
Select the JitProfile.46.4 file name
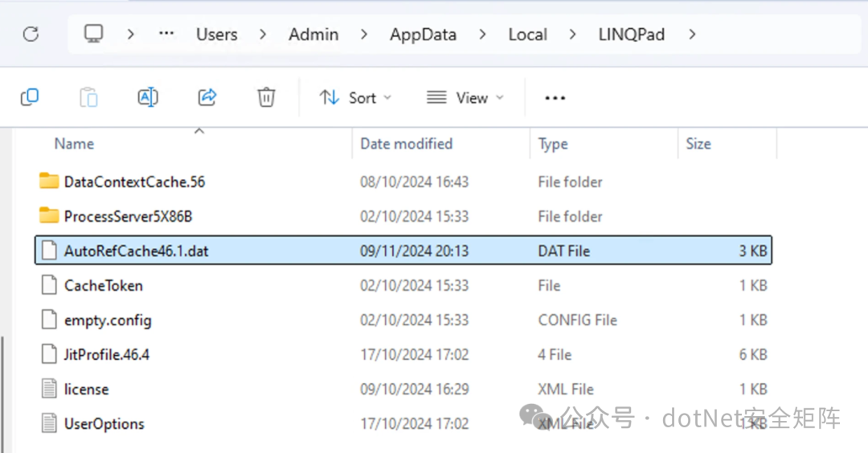(x=106, y=354)
